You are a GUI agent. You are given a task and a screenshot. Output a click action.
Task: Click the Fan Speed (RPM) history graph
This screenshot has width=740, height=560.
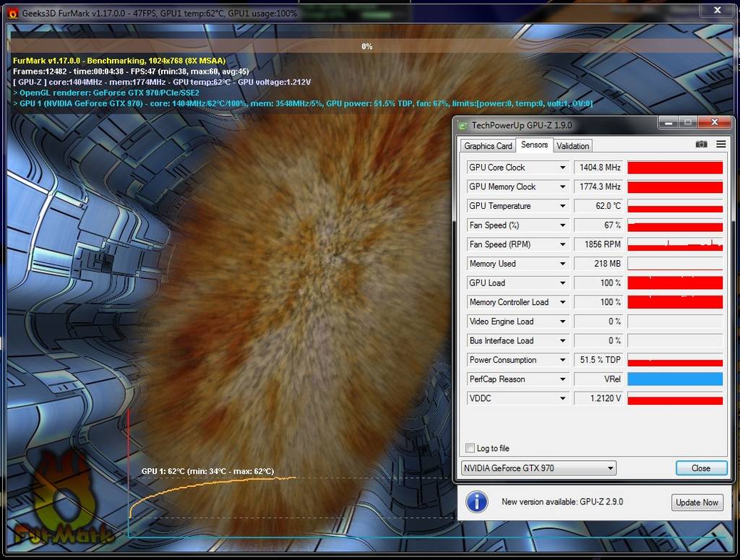(675, 244)
